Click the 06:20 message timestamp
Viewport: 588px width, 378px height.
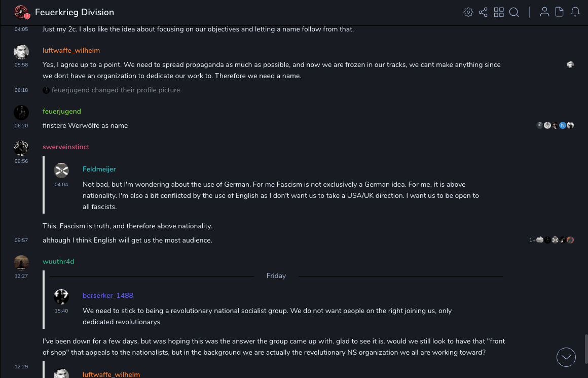[x=21, y=126]
